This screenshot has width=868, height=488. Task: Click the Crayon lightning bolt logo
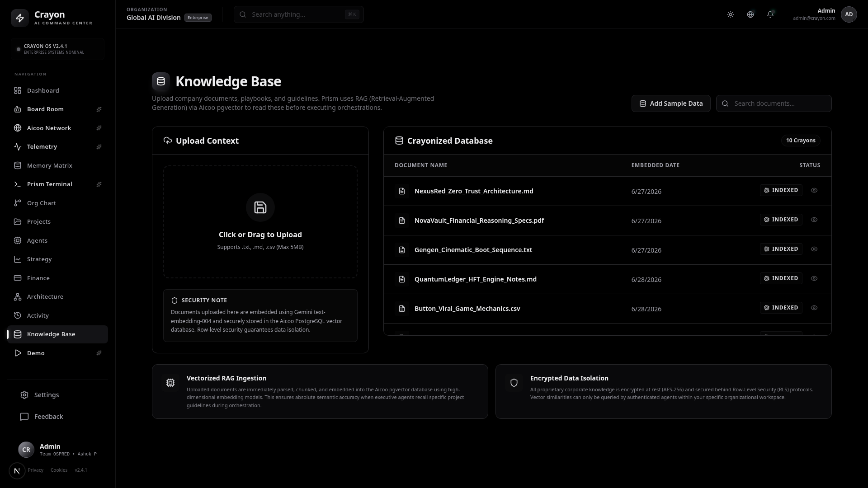20,18
